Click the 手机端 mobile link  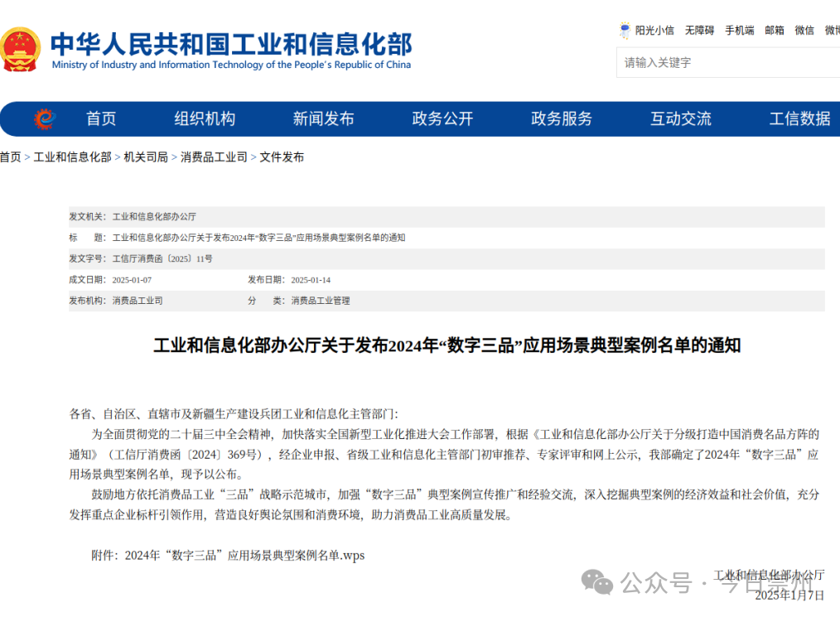coord(740,31)
